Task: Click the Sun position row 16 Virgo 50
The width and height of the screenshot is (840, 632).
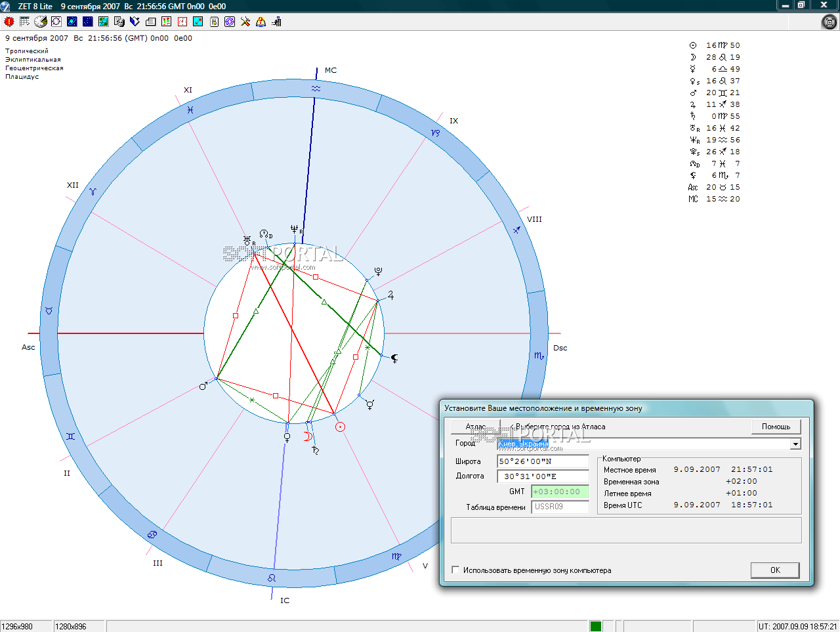Action: coord(715,45)
